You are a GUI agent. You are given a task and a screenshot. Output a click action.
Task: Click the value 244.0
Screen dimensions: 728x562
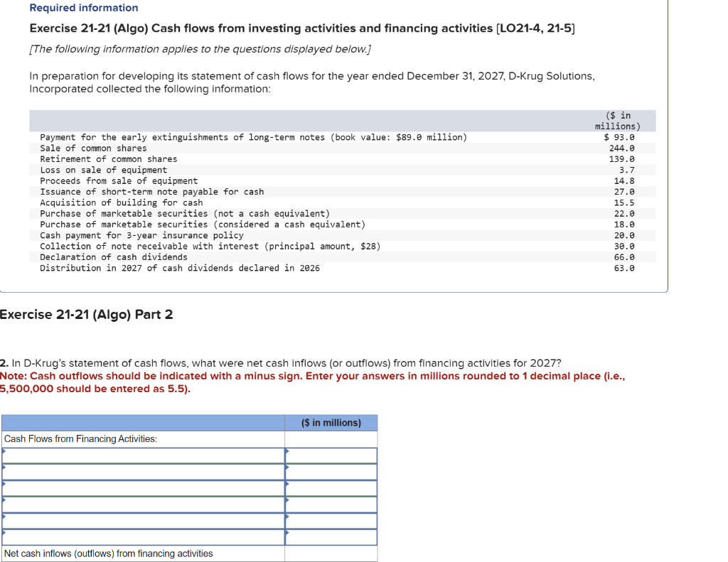[x=622, y=148]
